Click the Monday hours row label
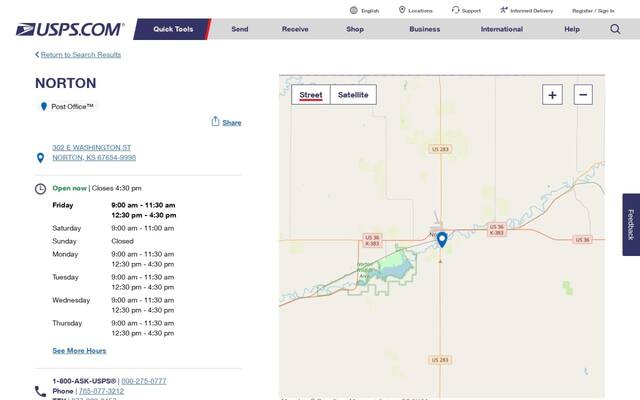 pos(65,254)
